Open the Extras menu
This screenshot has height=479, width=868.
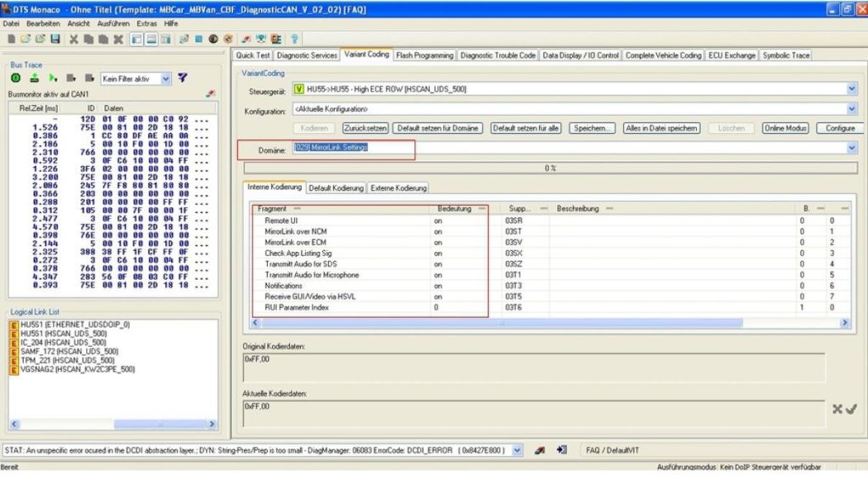pos(147,23)
